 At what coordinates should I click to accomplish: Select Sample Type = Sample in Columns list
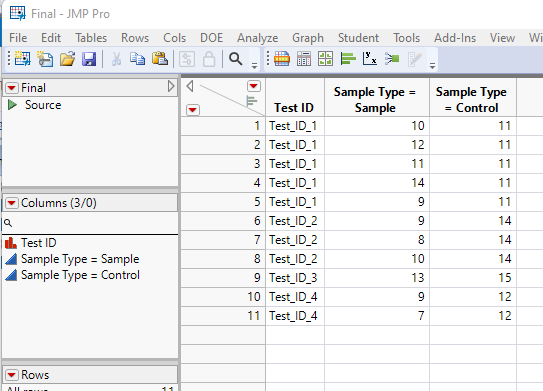tap(80, 259)
